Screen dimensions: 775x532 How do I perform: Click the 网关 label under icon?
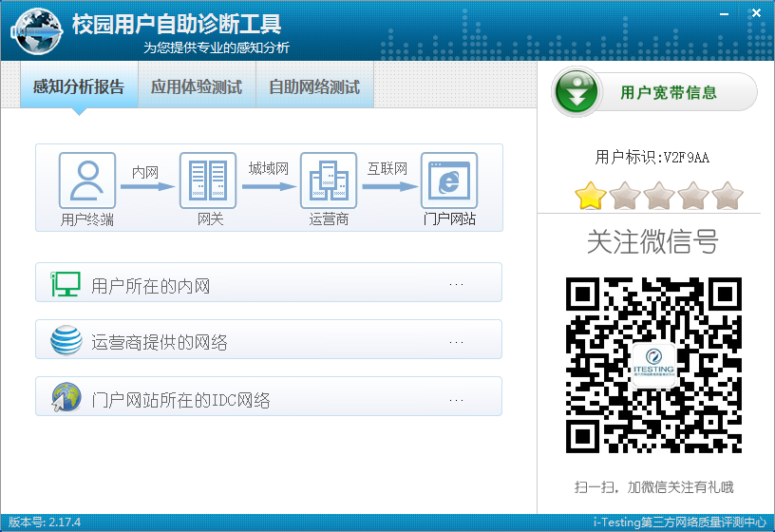(211, 219)
